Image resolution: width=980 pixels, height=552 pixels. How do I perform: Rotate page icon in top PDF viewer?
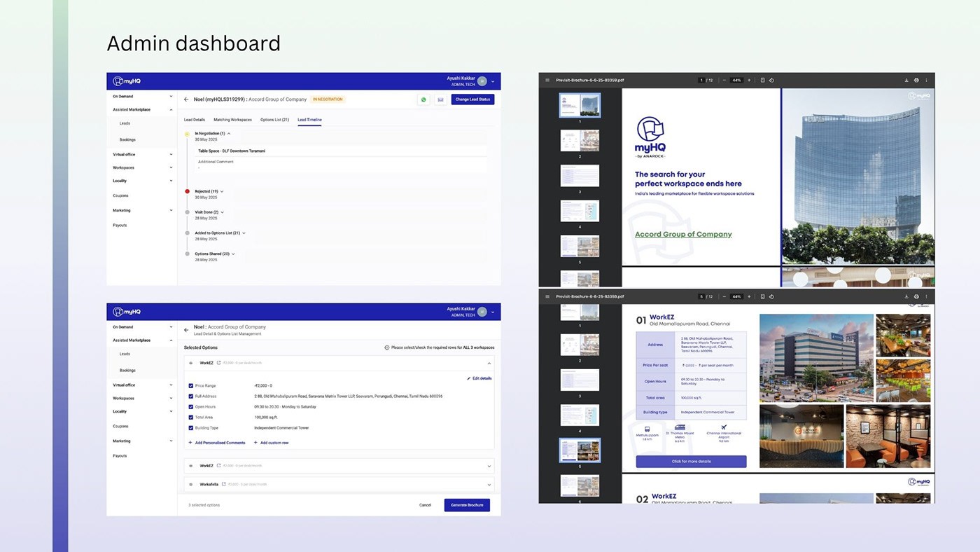[771, 80]
